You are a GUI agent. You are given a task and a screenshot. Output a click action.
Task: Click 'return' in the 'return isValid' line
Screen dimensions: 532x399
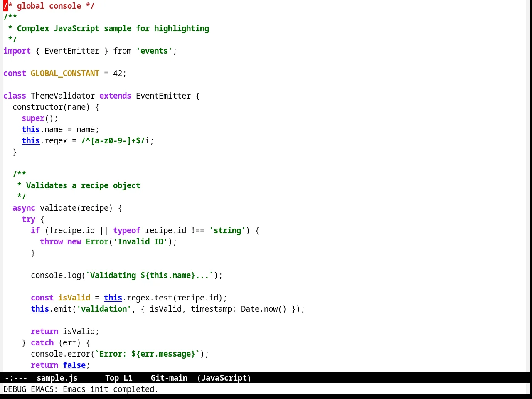click(44, 331)
